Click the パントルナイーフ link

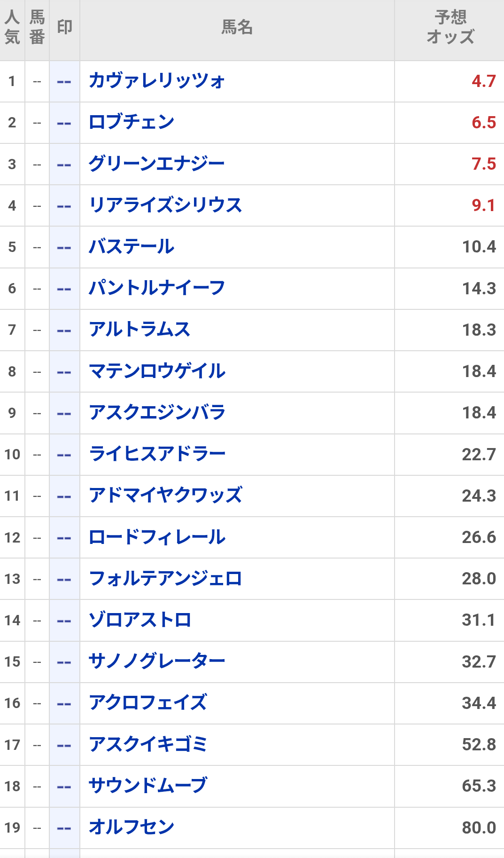(157, 288)
